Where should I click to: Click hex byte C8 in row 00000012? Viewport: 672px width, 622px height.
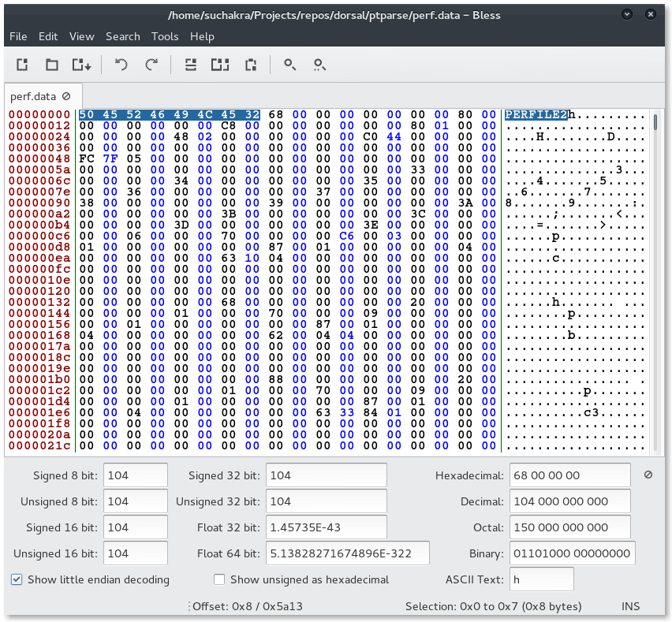point(229,125)
